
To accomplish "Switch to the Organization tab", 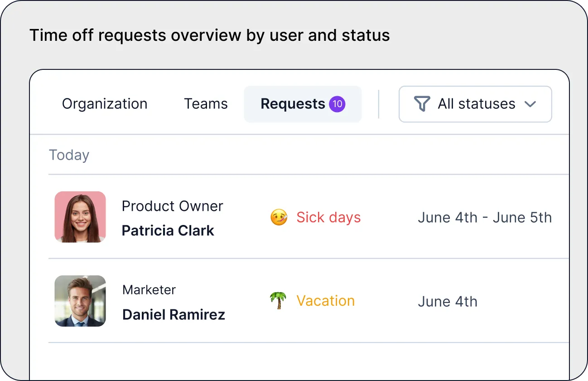I will tap(104, 104).
